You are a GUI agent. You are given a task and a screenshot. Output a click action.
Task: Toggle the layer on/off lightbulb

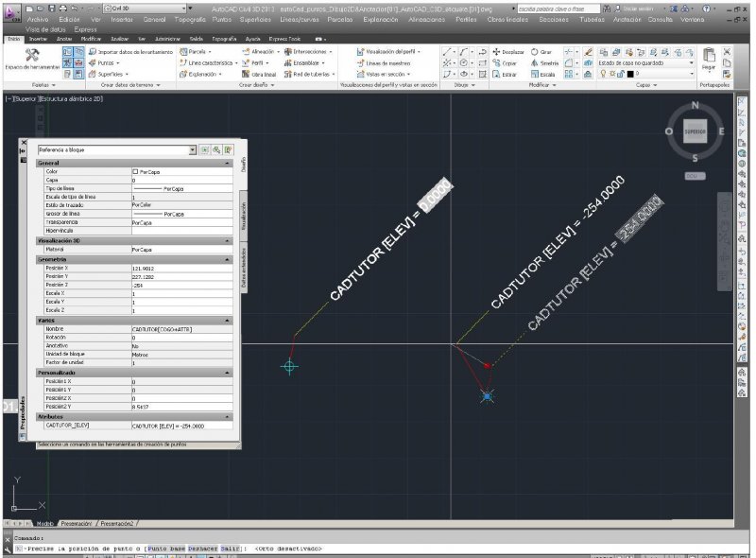click(603, 74)
